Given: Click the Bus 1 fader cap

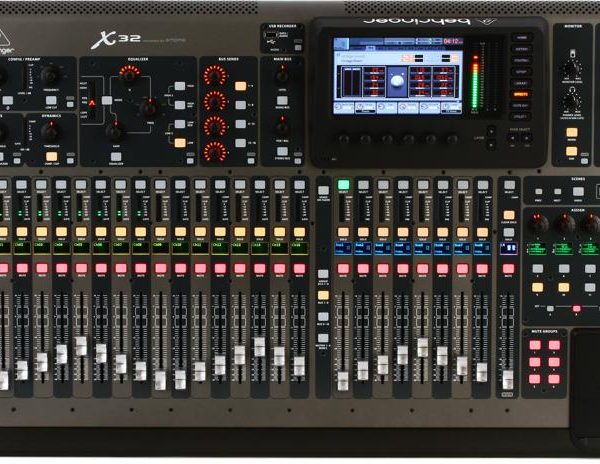Looking at the screenshot, I should (x=343, y=381).
